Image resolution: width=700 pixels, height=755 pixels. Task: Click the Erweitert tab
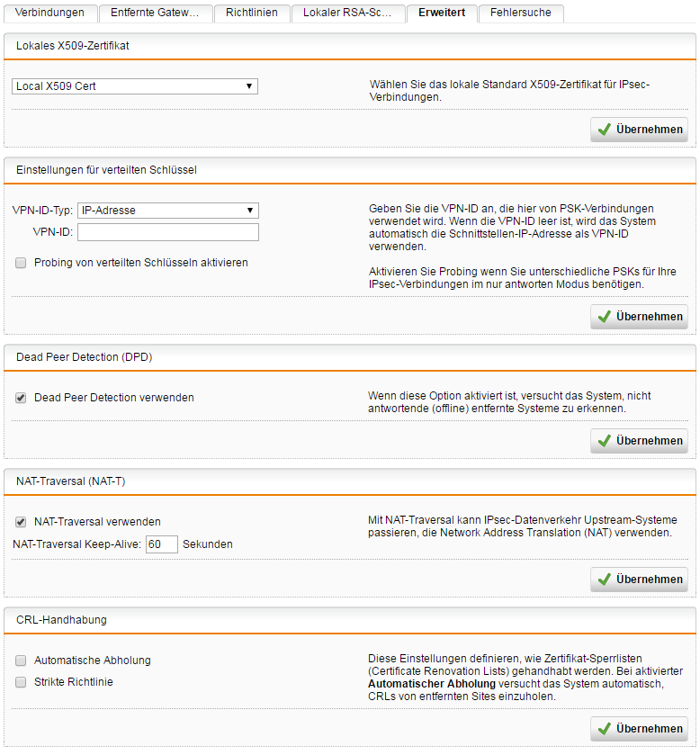tap(442, 13)
